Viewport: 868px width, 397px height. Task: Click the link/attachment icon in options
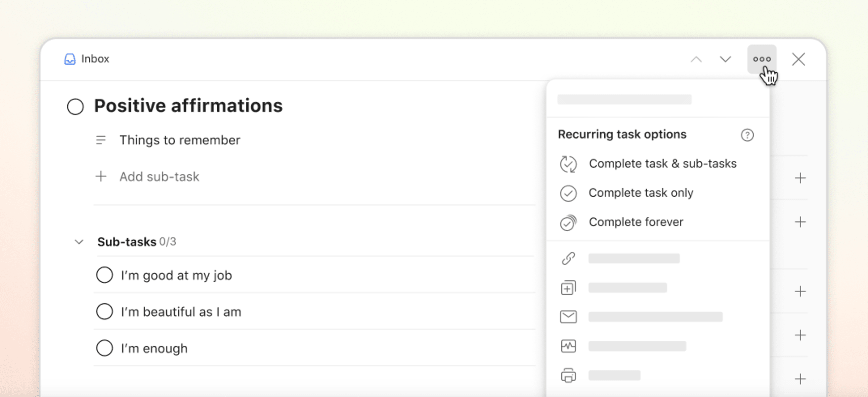[567, 258]
